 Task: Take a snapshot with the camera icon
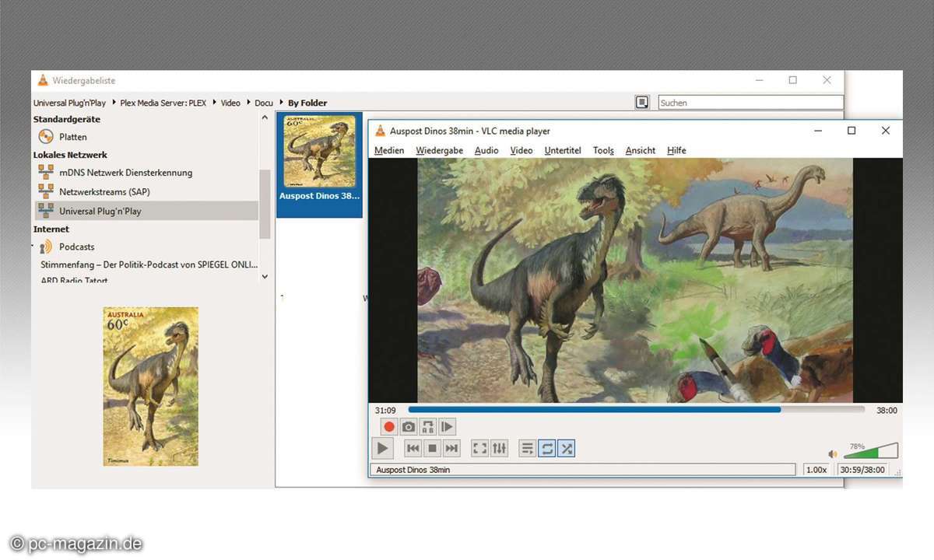coord(409,427)
